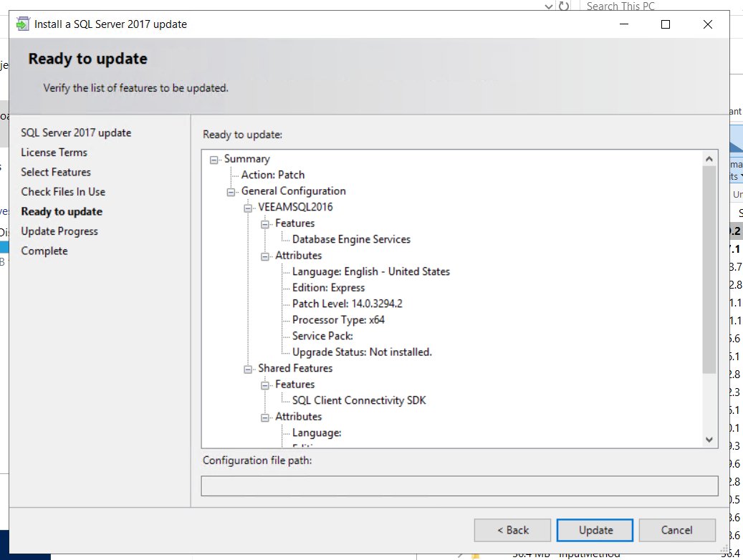Collapse Attributes node under Shared Features
The height and width of the screenshot is (560, 743).
click(x=265, y=418)
